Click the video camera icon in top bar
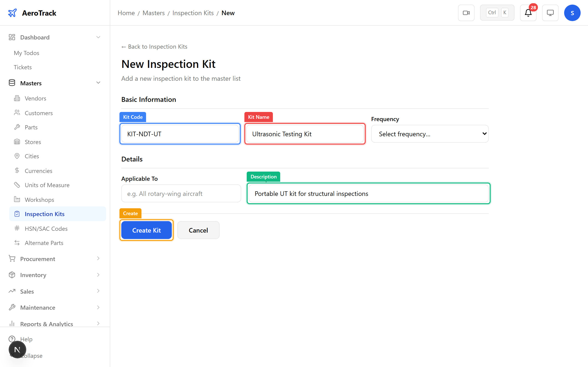The width and height of the screenshot is (588, 367). click(x=466, y=13)
